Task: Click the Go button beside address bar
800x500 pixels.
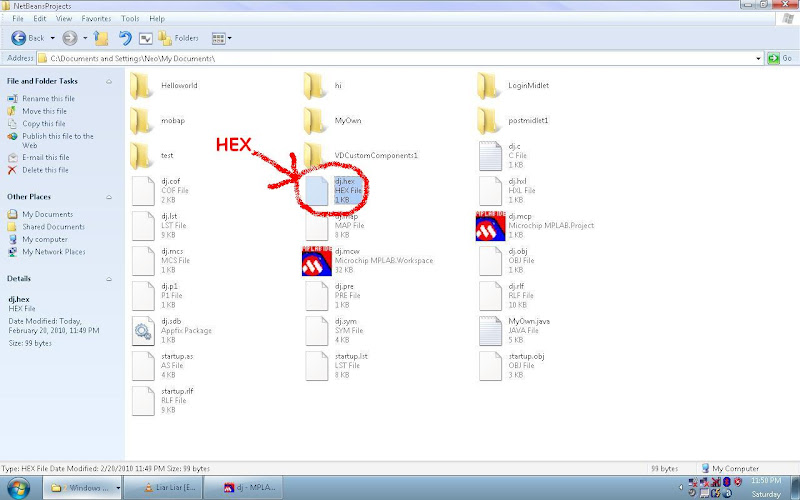Action: point(781,58)
